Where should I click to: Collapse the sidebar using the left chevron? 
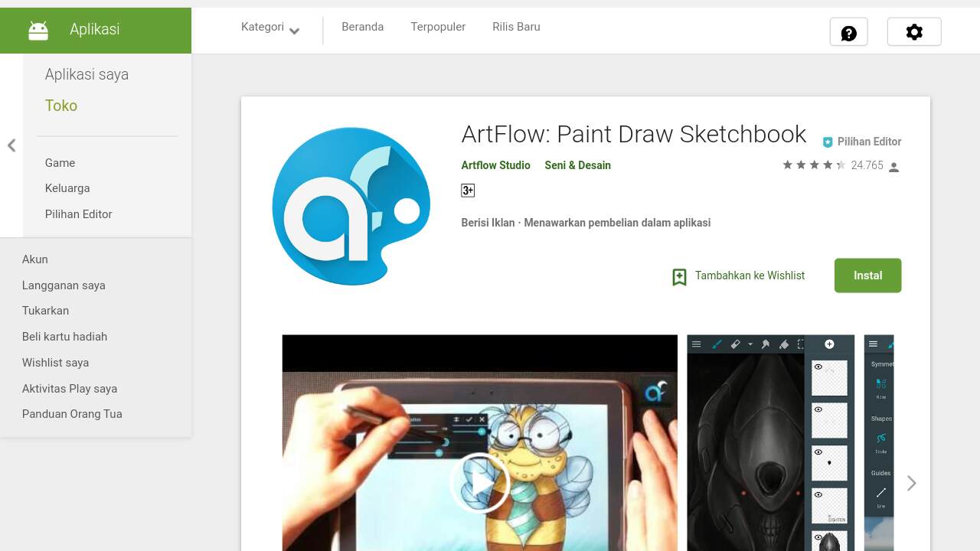(x=11, y=145)
